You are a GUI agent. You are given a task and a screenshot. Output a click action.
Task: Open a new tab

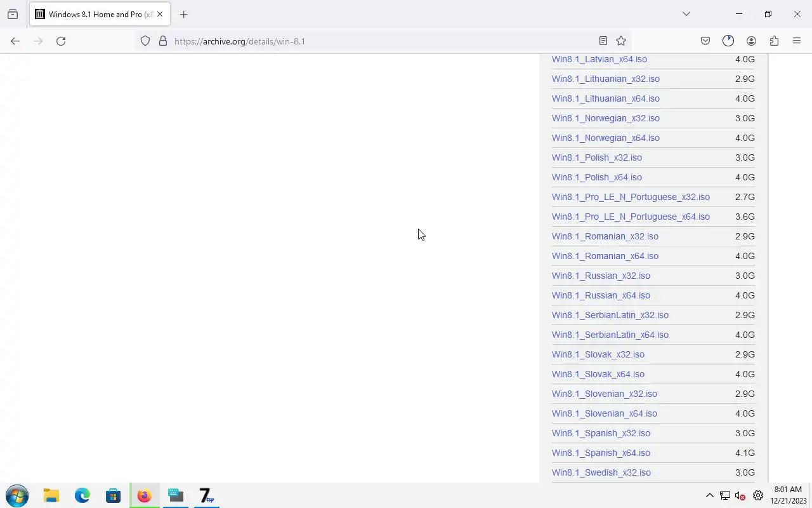click(183, 14)
